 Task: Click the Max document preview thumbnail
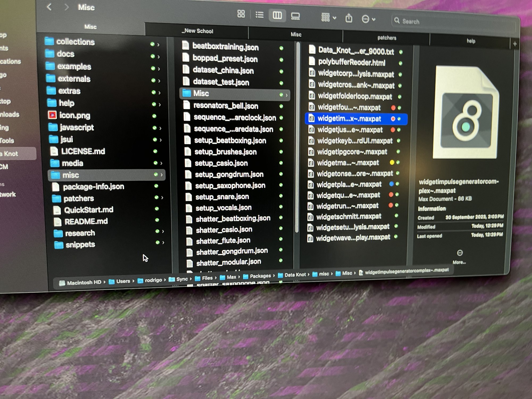point(466,113)
